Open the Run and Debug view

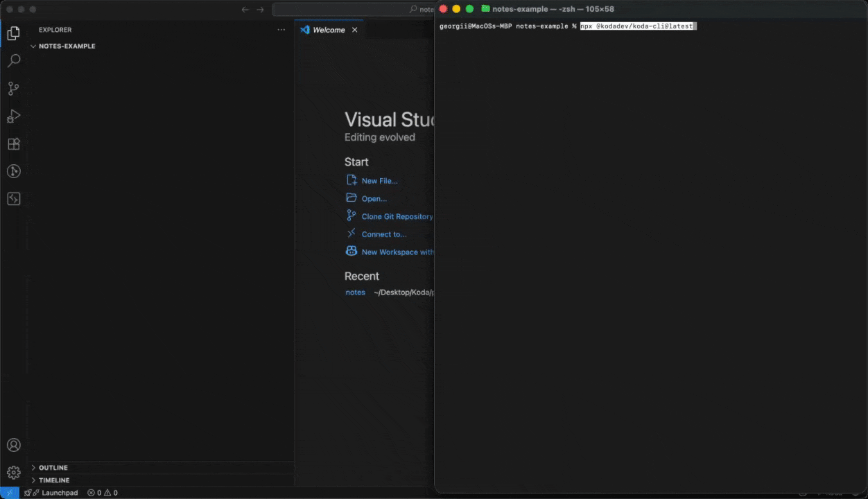click(14, 116)
